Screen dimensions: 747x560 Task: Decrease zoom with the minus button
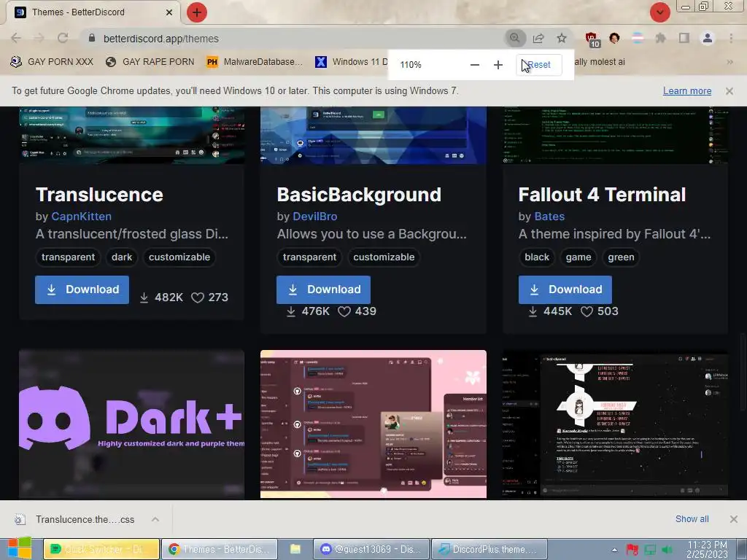coord(474,65)
